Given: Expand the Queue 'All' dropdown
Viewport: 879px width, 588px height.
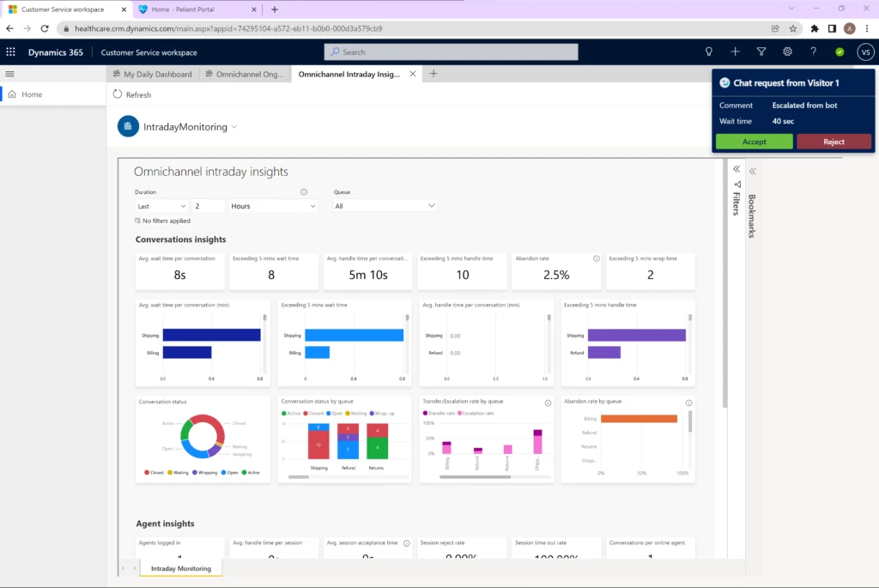Looking at the screenshot, I should 385,206.
